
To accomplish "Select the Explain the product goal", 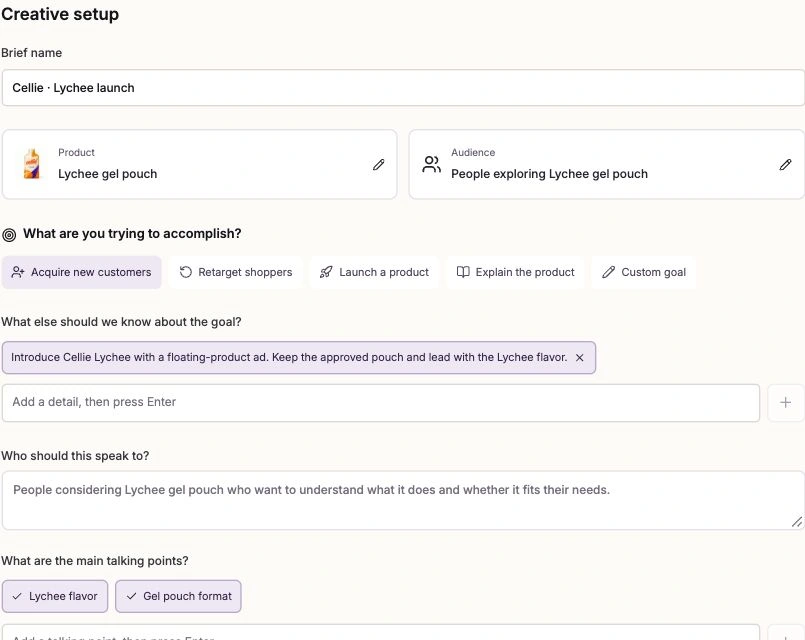I will [x=515, y=273].
